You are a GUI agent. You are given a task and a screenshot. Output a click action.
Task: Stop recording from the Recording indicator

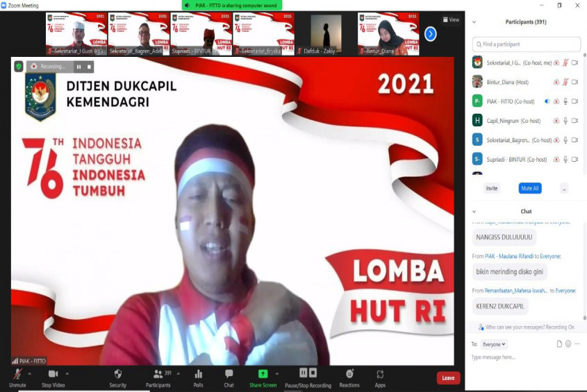pyautogui.click(x=89, y=67)
